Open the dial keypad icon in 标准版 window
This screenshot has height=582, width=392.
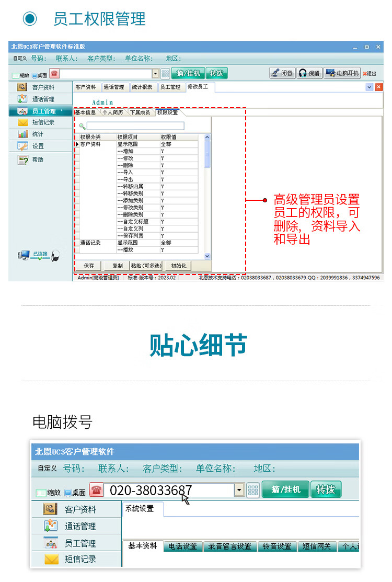(165, 74)
